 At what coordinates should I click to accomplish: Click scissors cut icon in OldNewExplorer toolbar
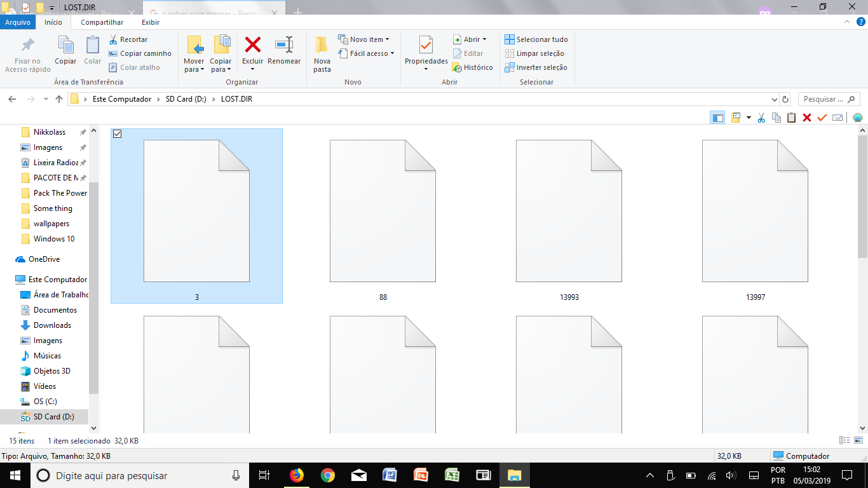pyautogui.click(x=761, y=118)
